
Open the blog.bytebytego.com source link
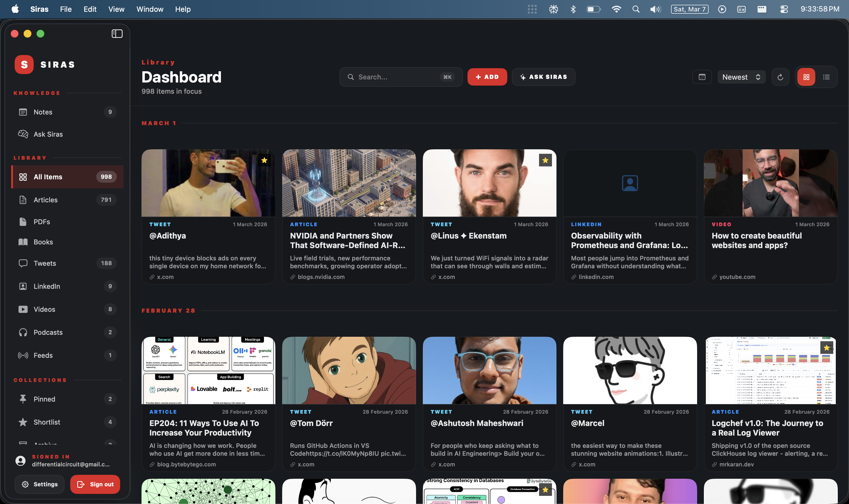click(x=186, y=464)
